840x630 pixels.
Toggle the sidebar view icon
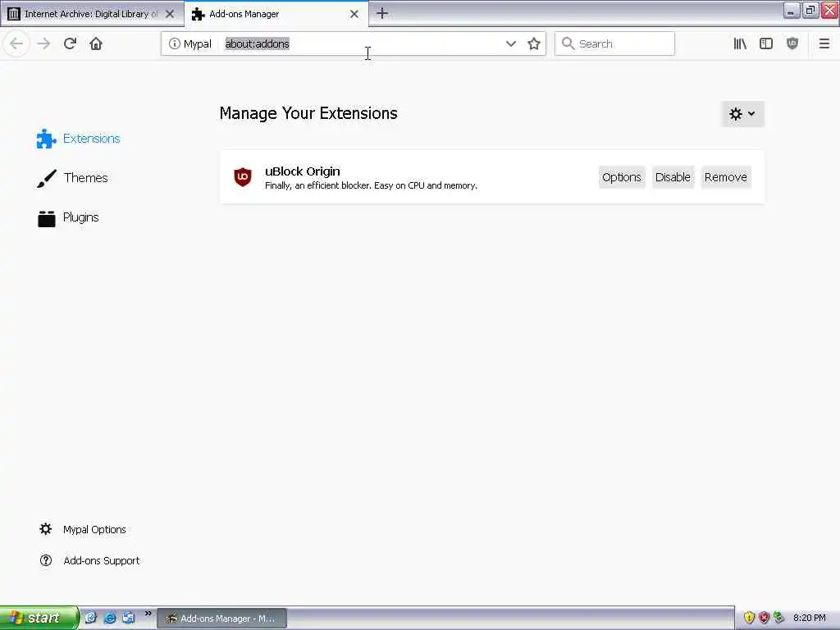pyautogui.click(x=766, y=44)
